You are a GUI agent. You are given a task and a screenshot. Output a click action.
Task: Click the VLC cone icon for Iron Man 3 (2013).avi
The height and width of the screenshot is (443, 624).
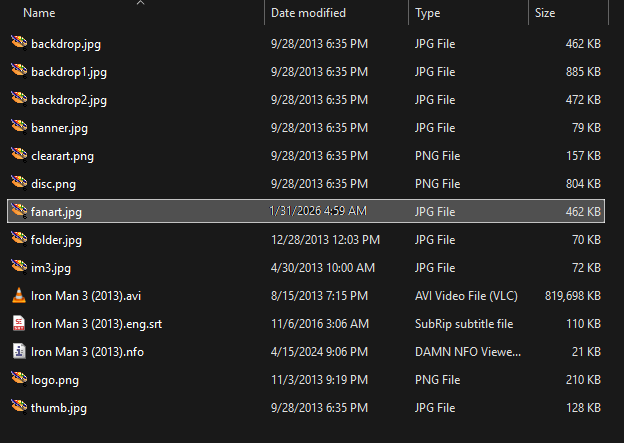pyautogui.click(x=19, y=295)
